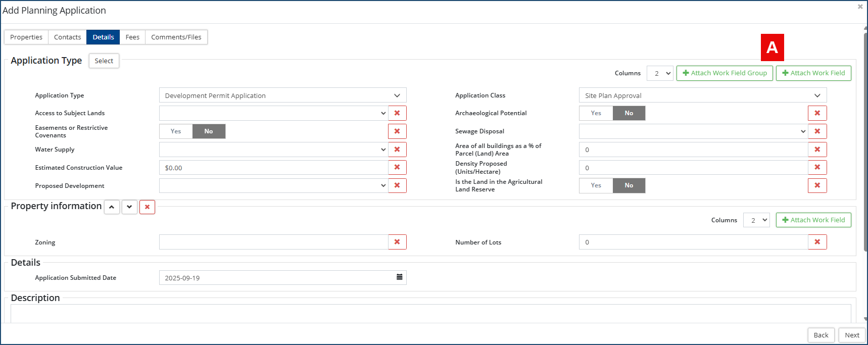Image resolution: width=868 pixels, height=345 pixels.
Task: Move Property information group down
Action: click(x=129, y=207)
